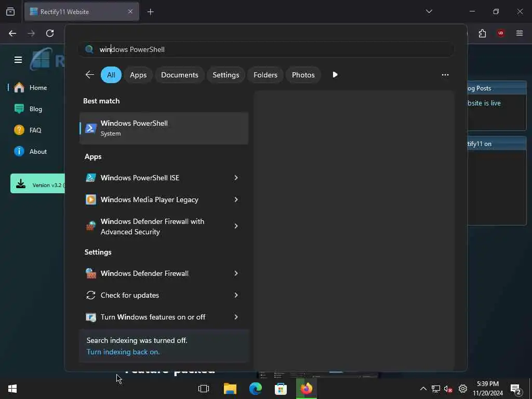Toggle the Rectify11 site sidebar hamburger menu

pos(18,60)
